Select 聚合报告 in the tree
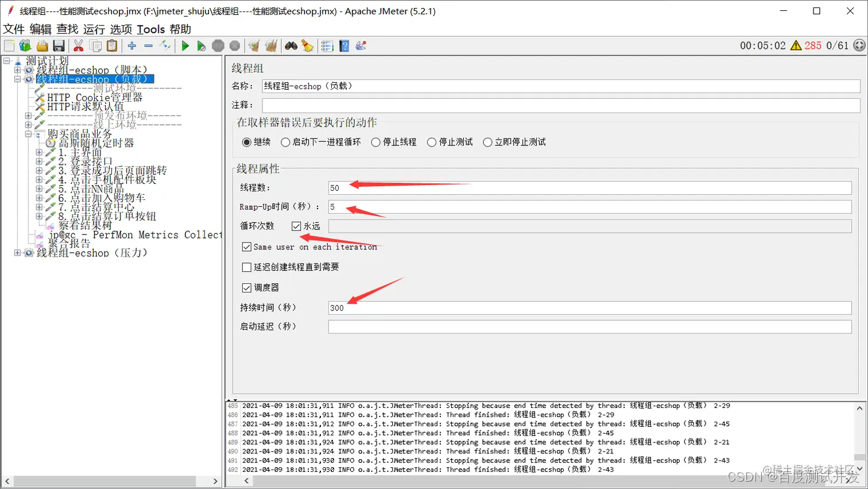The image size is (868, 489). pos(69,244)
